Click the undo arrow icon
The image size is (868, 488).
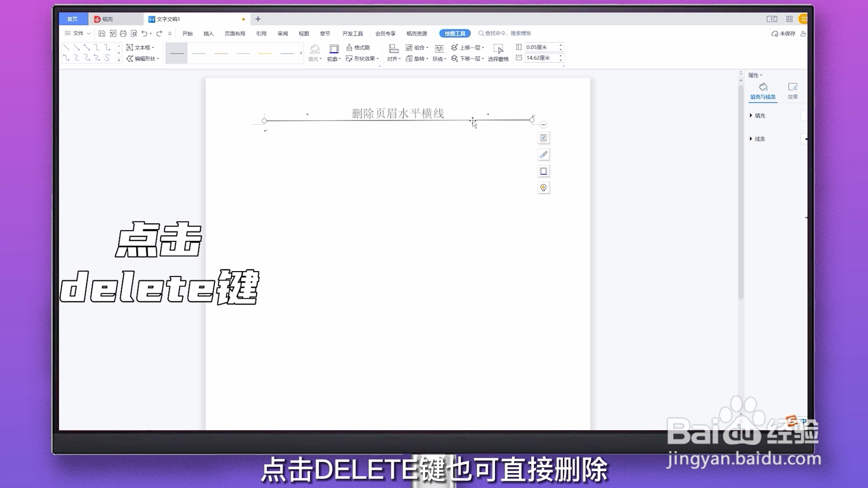[x=144, y=33]
